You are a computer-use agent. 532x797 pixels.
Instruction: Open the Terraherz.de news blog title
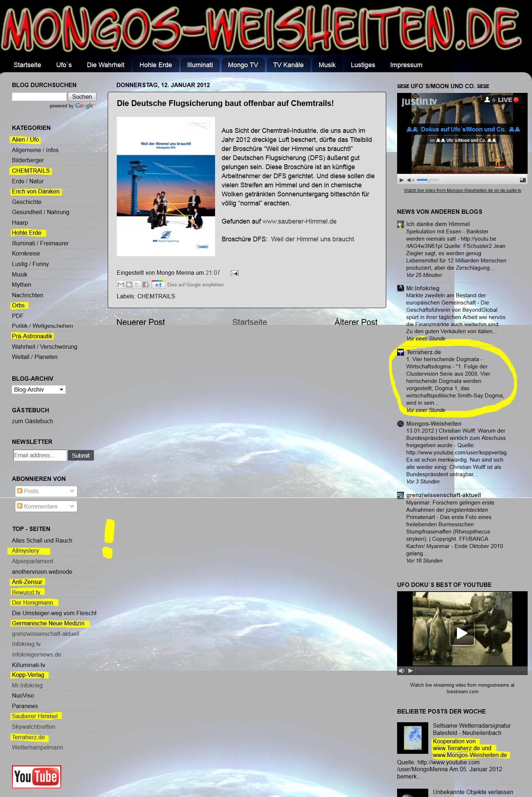[x=424, y=352]
